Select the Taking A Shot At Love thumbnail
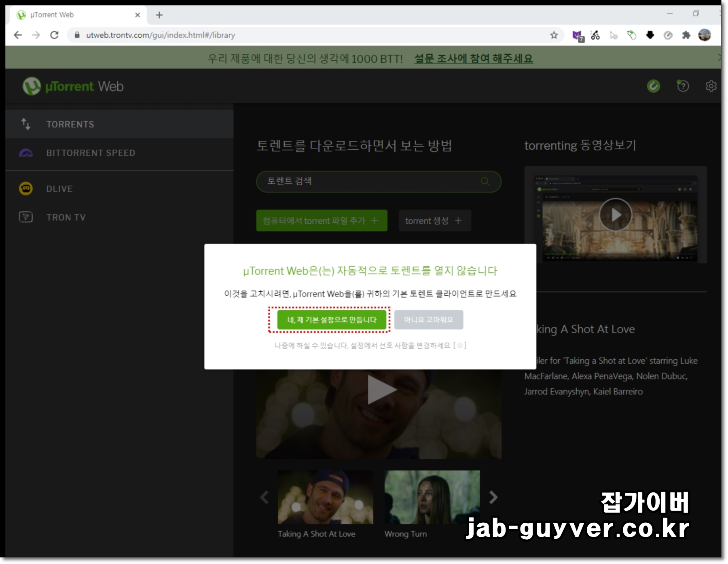Viewport: 728px width, 564px height. pyautogui.click(x=326, y=497)
